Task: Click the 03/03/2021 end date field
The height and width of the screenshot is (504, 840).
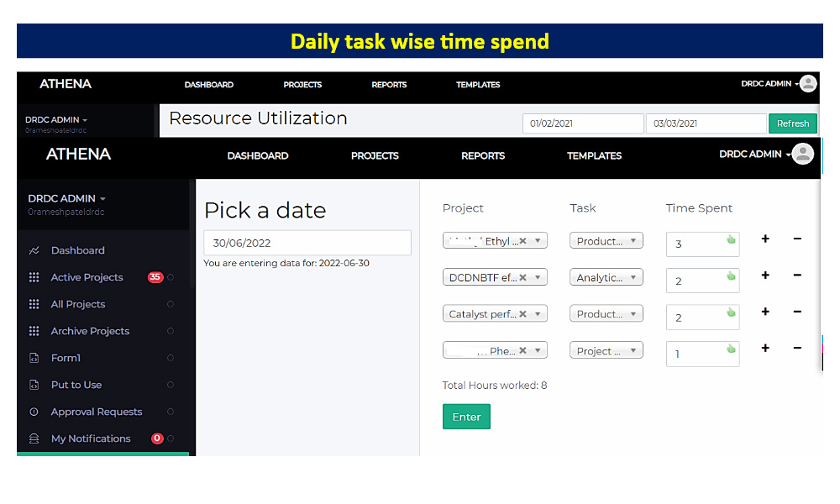Action: tap(706, 123)
